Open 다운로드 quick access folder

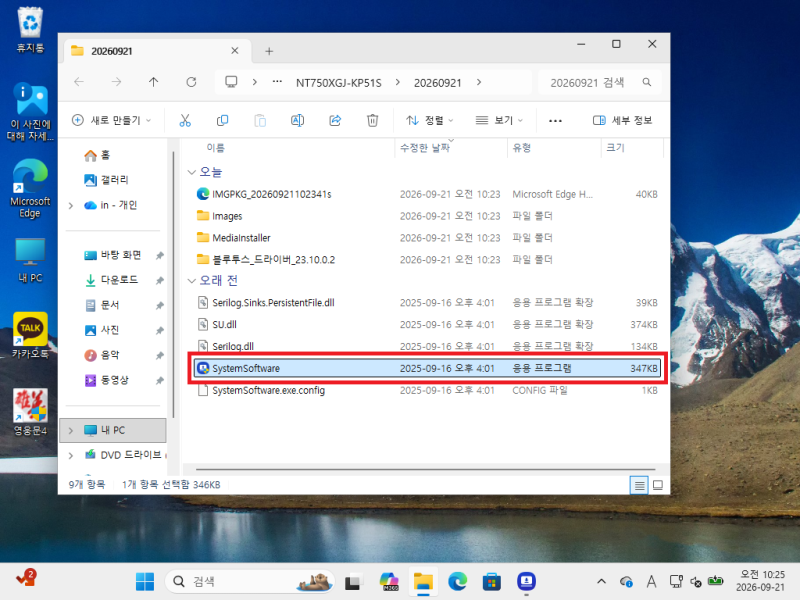pos(112,280)
